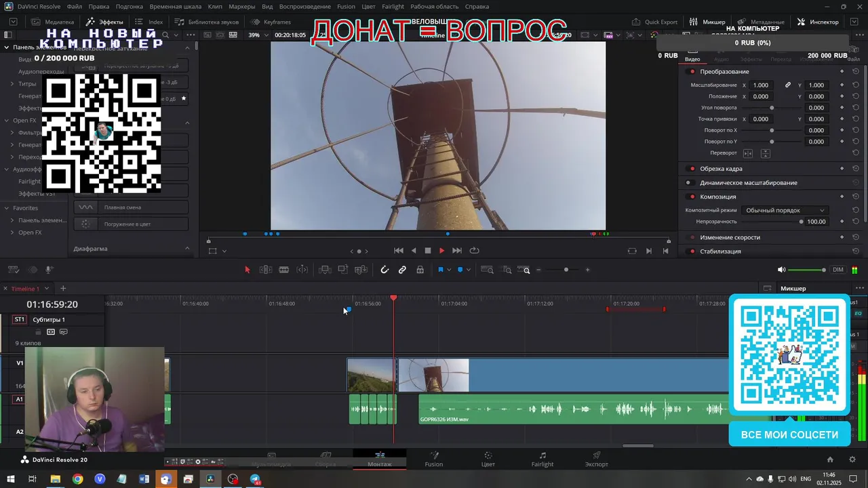The image size is (868, 488).
Task: Switch to the Fairlight page
Action: pos(542,460)
